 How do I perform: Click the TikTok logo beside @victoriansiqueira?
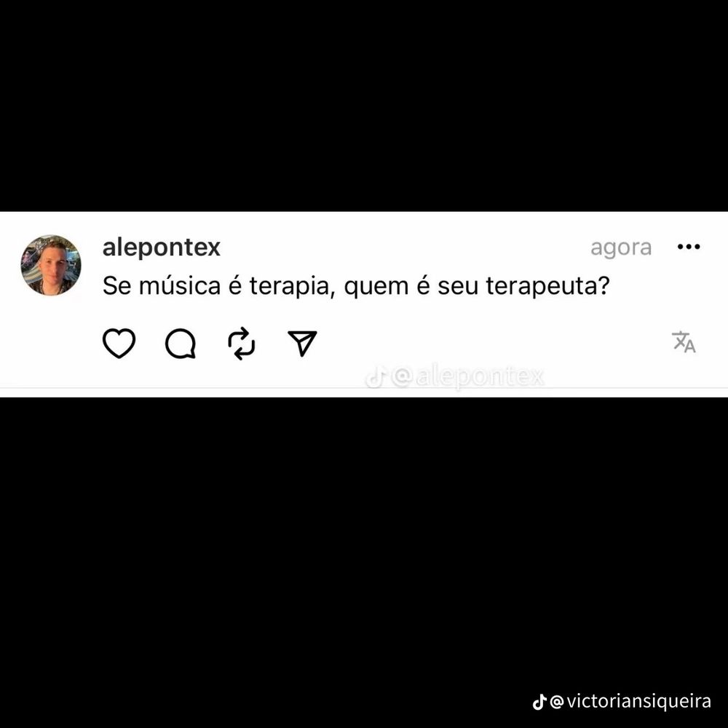[x=539, y=702]
